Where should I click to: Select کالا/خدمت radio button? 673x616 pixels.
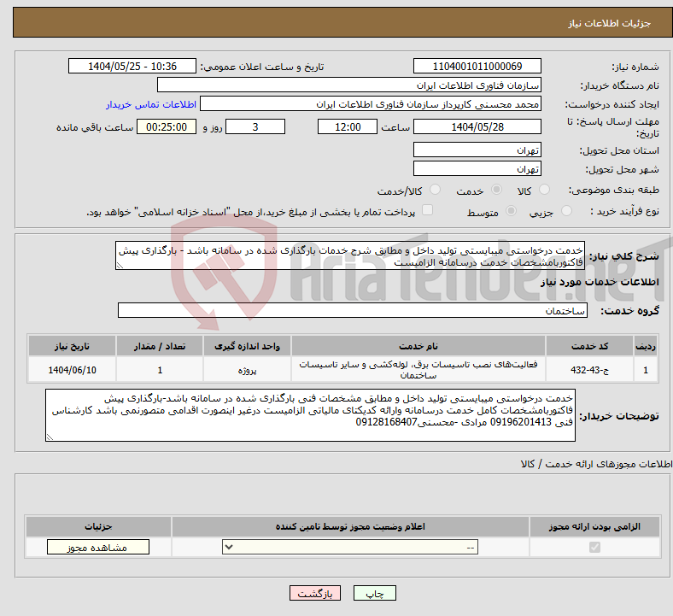[436, 190]
